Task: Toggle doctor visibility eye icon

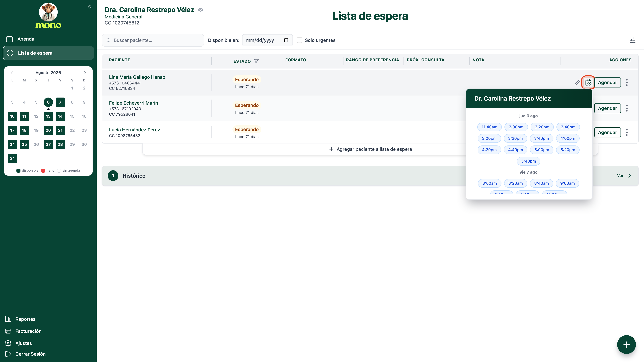Action: (201, 10)
